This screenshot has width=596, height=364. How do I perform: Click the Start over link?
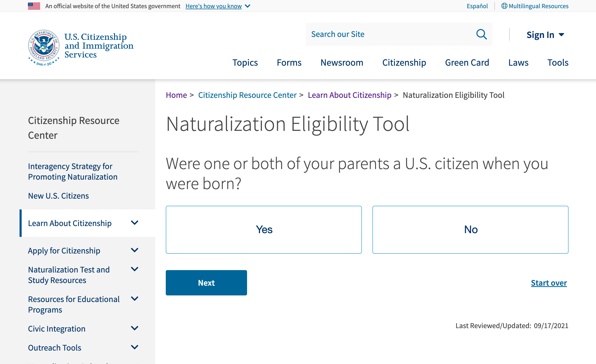coord(549,283)
